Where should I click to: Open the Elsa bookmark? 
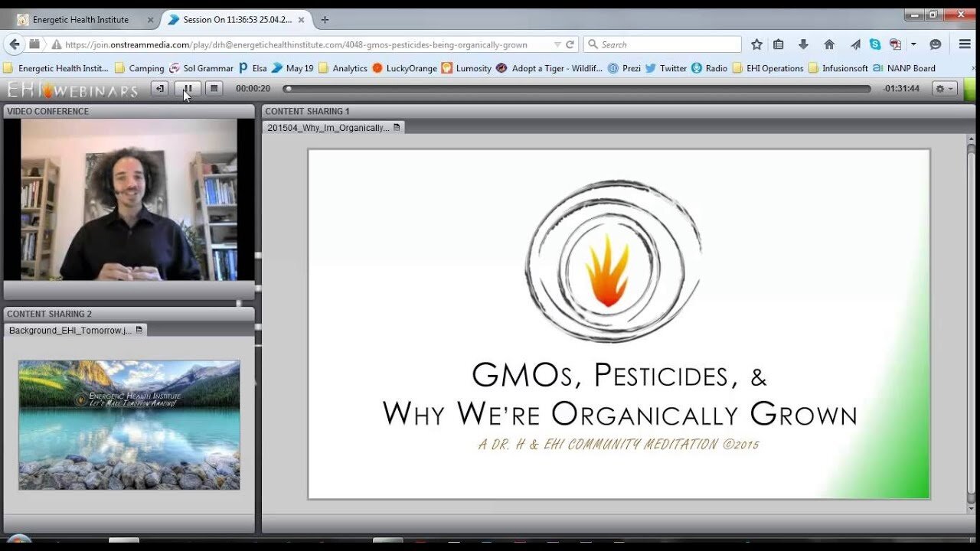point(253,68)
